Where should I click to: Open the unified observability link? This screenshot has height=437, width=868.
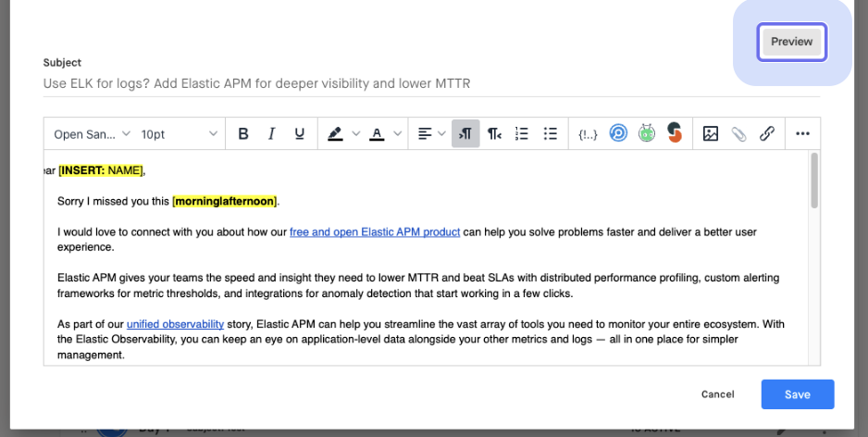(175, 324)
